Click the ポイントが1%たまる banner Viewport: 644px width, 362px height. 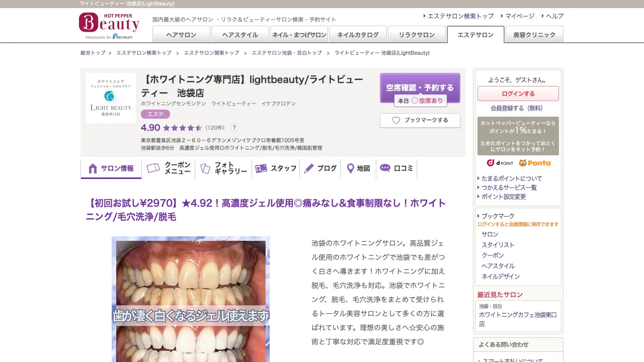[x=518, y=136]
